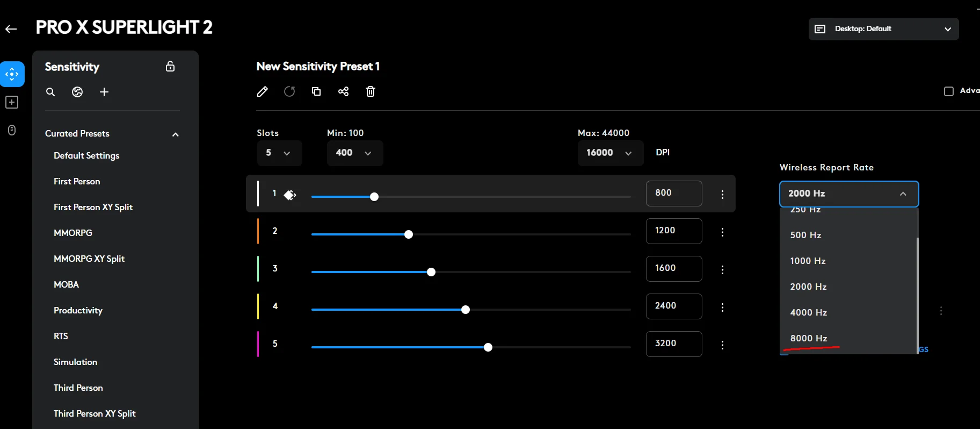Select the MMORPG preset
Image resolution: width=980 pixels, height=429 pixels.
pos(73,233)
